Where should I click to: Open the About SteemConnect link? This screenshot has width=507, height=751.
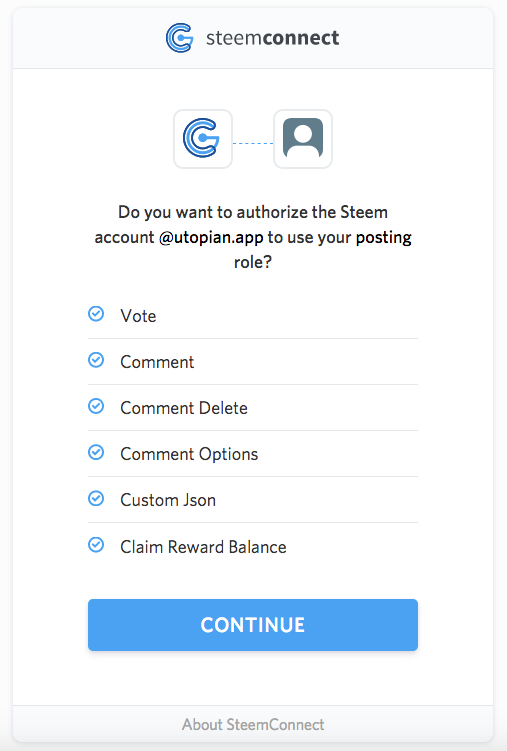[253, 725]
